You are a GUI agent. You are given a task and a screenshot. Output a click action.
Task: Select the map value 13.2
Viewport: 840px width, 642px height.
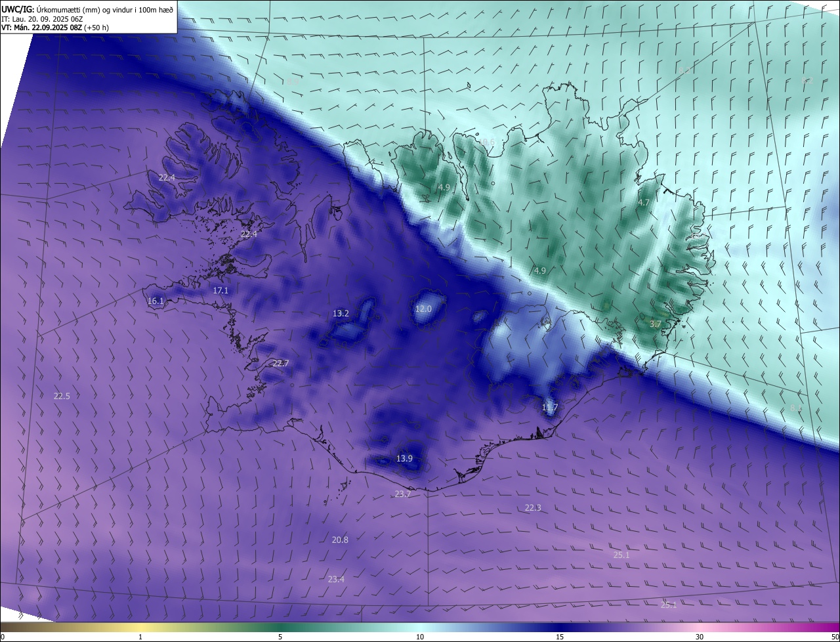coord(341,314)
